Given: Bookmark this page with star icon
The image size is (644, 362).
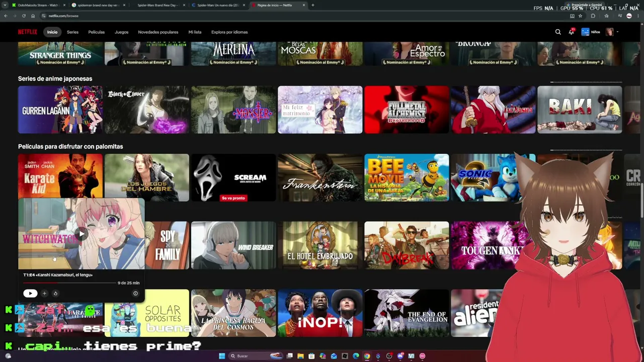Looking at the screenshot, I should point(580,16).
